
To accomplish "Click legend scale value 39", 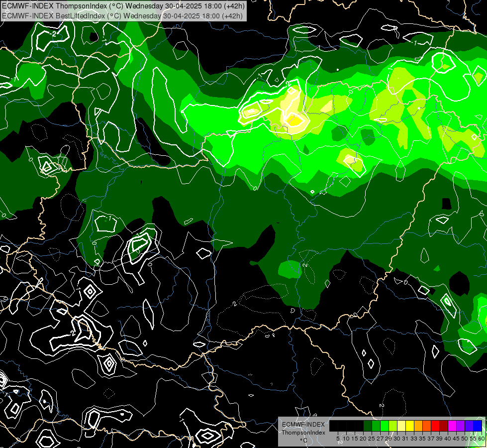I will tap(439, 439).
